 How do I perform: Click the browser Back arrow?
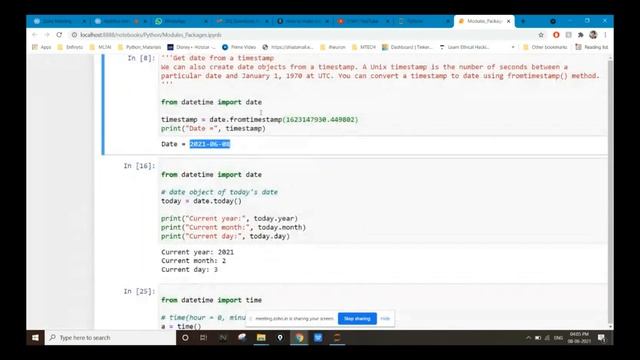pos(35,35)
